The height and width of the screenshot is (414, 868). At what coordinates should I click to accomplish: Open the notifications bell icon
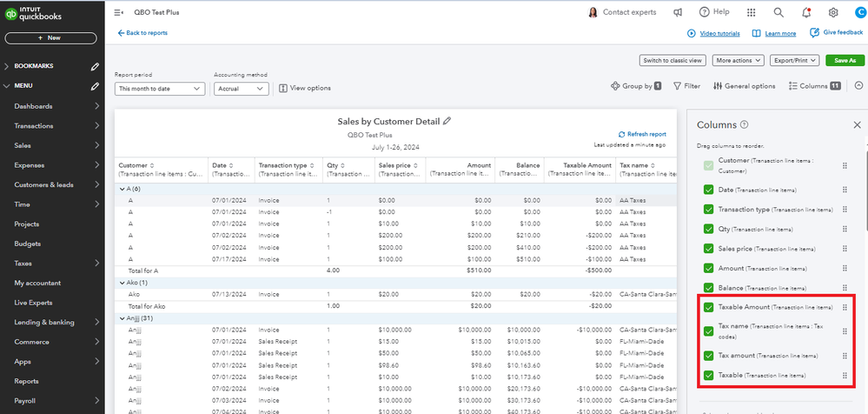(806, 12)
